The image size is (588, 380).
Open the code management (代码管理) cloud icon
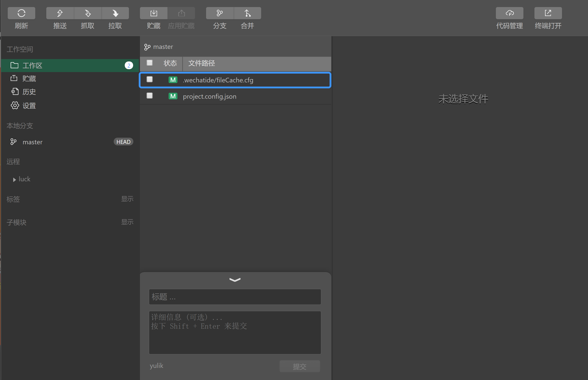[x=510, y=13]
